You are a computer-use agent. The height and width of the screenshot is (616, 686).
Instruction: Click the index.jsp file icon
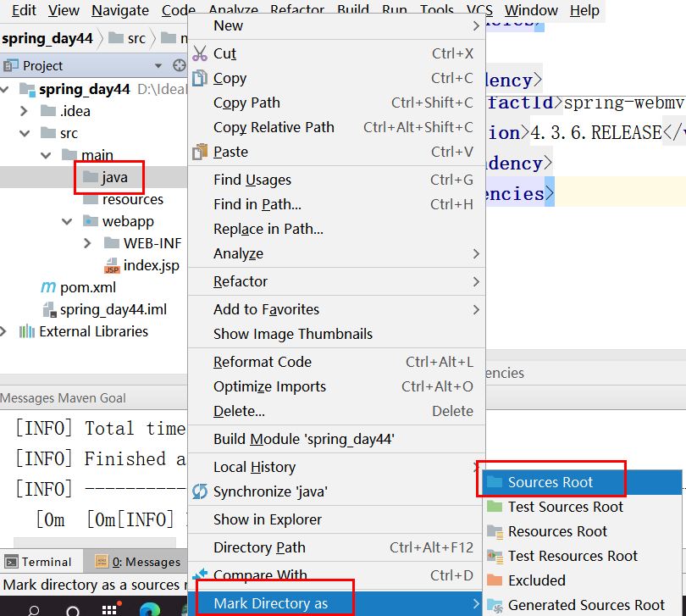click(112, 265)
